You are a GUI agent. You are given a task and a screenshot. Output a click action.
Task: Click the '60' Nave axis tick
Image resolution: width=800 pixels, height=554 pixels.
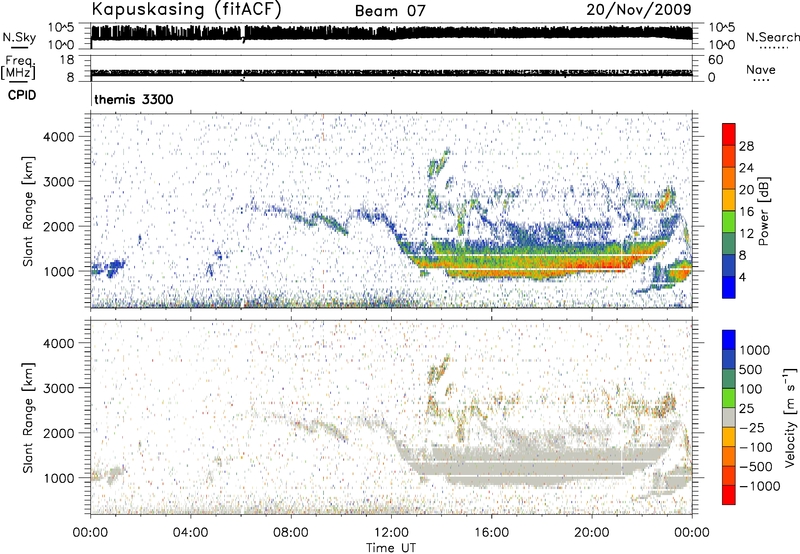715,60
